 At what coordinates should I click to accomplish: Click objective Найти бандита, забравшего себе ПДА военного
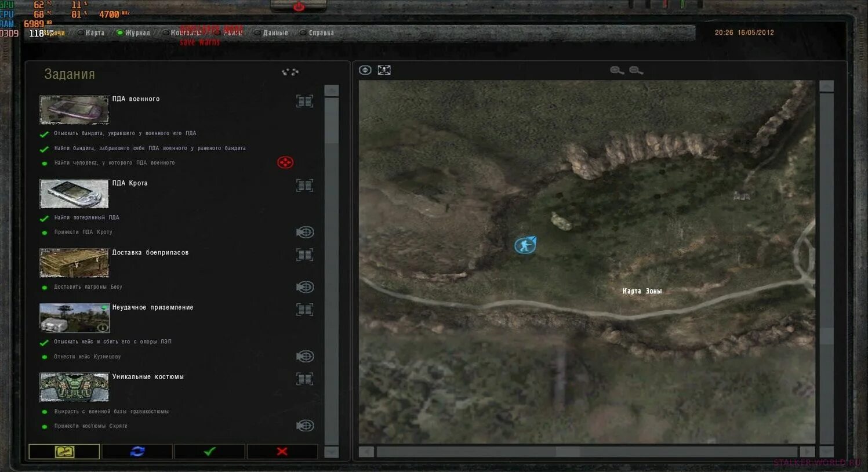coord(150,148)
